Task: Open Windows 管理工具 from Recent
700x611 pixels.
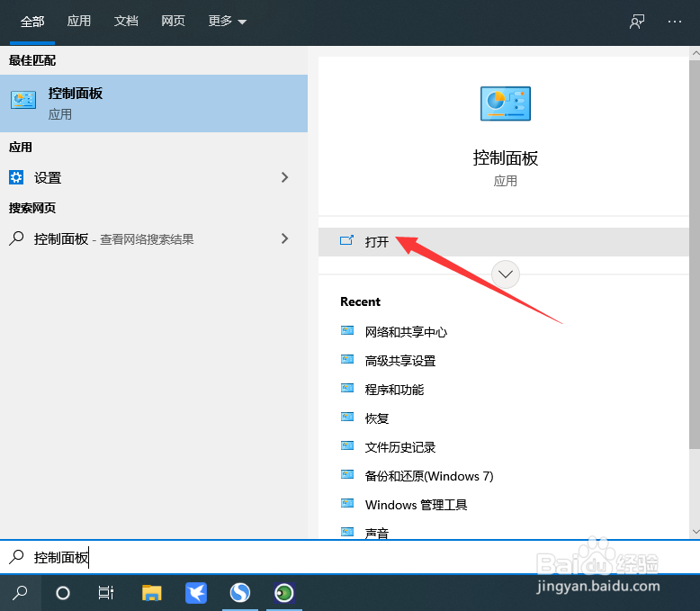Action: [416, 505]
